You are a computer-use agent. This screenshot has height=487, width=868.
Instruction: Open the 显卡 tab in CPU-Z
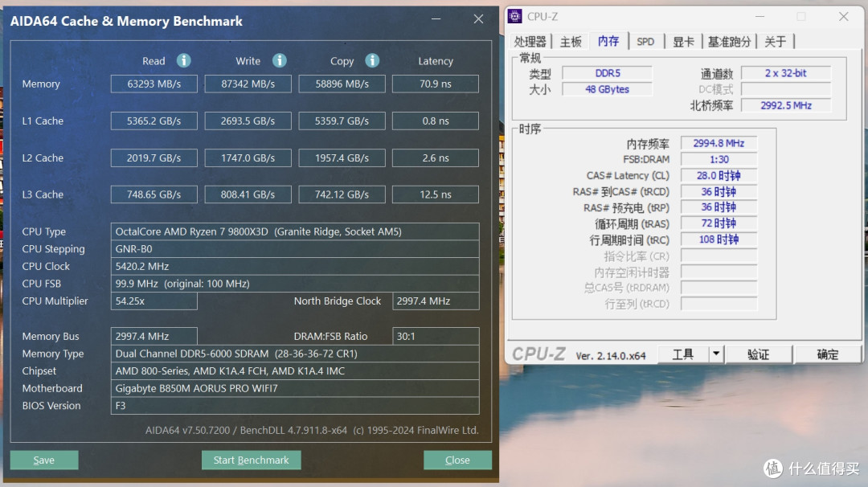tap(683, 42)
